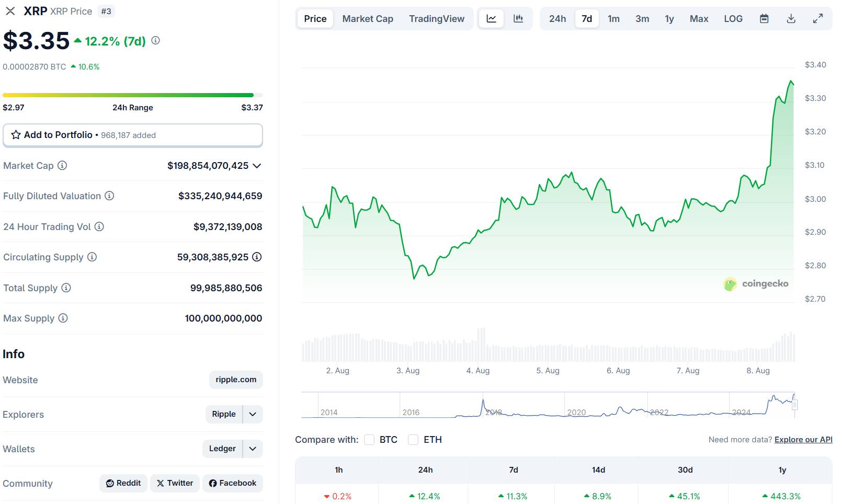Select the line chart view icon
This screenshot has height=504, width=842.
coord(492,19)
